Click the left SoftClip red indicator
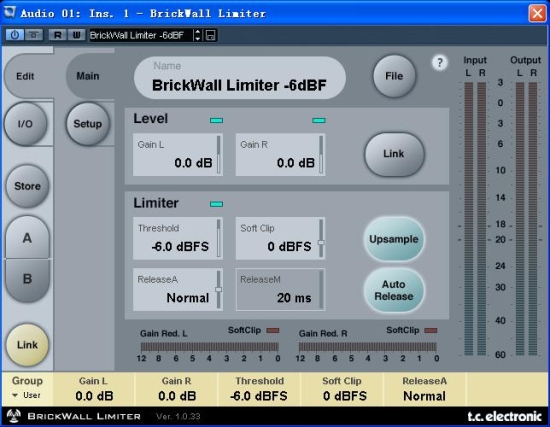The image size is (550, 427). click(x=273, y=331)
